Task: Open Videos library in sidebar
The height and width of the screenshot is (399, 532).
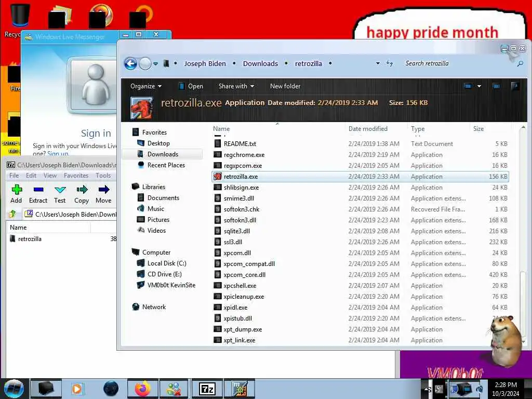Action: pyautogui.click(x=156, y=230)
